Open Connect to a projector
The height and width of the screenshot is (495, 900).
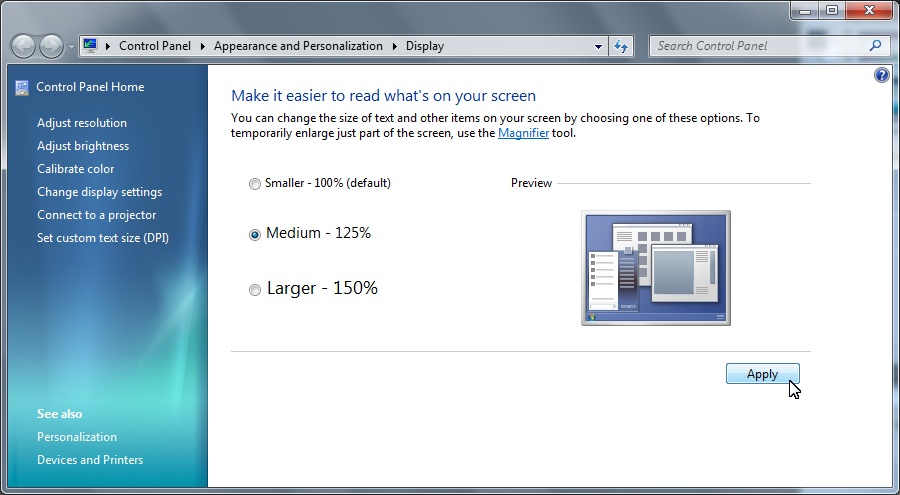(96, 215)
